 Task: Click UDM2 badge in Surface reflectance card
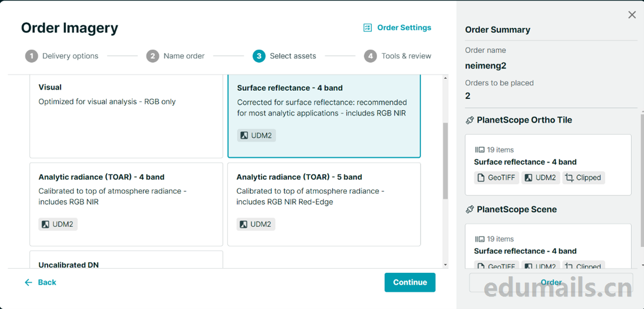(257, 135)
